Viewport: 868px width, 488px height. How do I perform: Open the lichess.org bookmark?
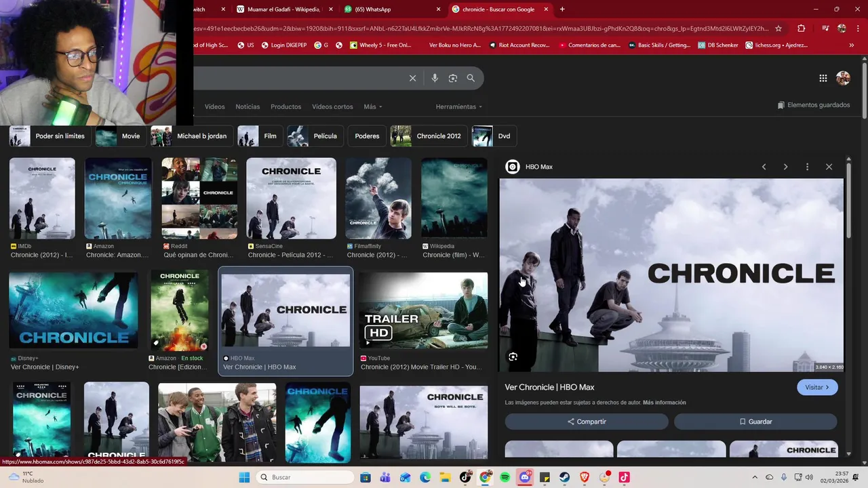[x=776, y=45]
